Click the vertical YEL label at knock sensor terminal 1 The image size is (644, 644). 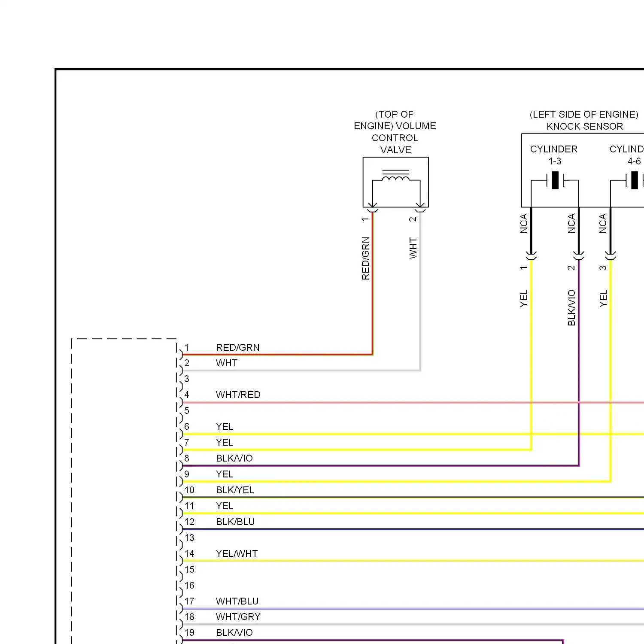pos(524,298)
